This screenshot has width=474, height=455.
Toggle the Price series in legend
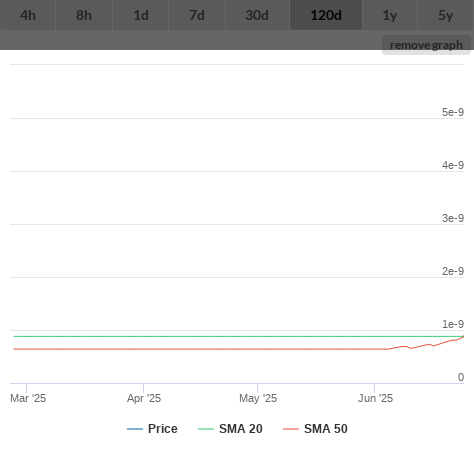(152, 429)
